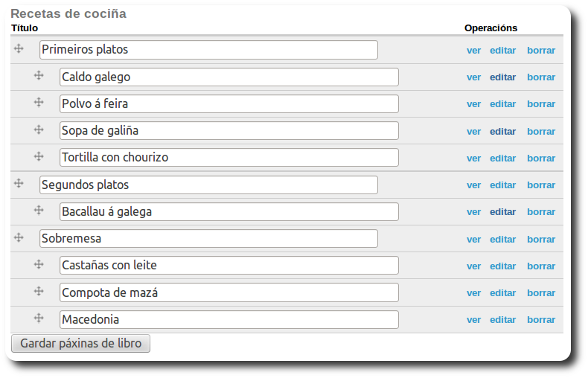Click the drag handle for Bacallau á galega
Screen dimensions: 588x378
(39, 211)
